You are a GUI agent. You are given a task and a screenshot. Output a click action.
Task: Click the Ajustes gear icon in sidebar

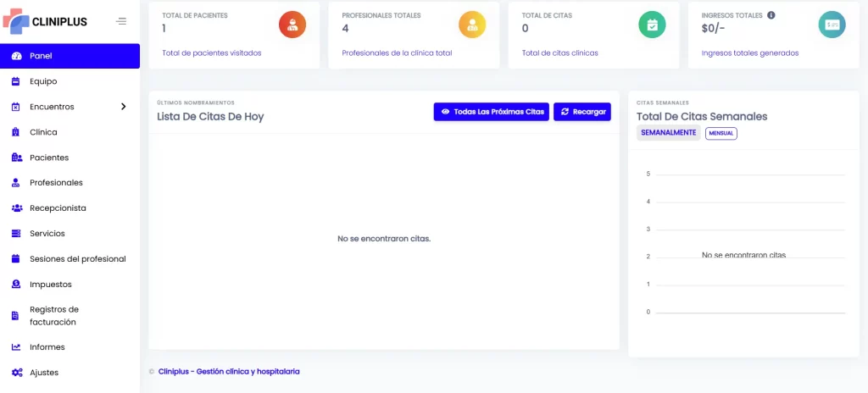17,373
